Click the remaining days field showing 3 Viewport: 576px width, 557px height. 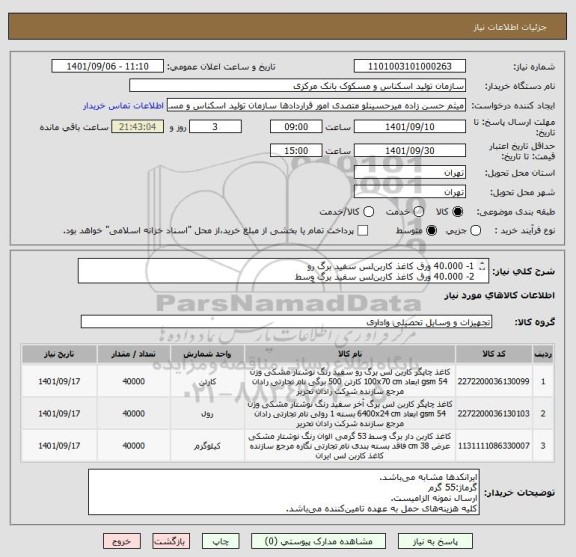point(215,127)
